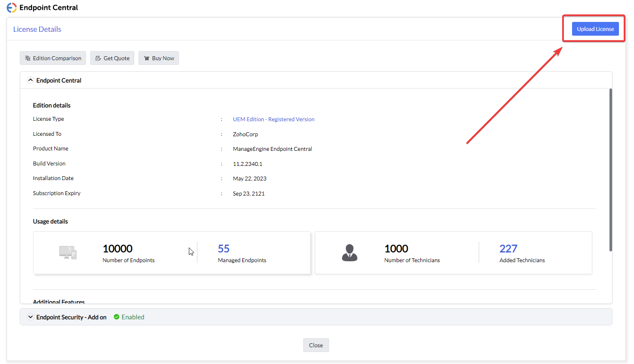The image size is (634, 364).
Task: Click the vertical scrollbar in license panel
Action: coord(610,170)
